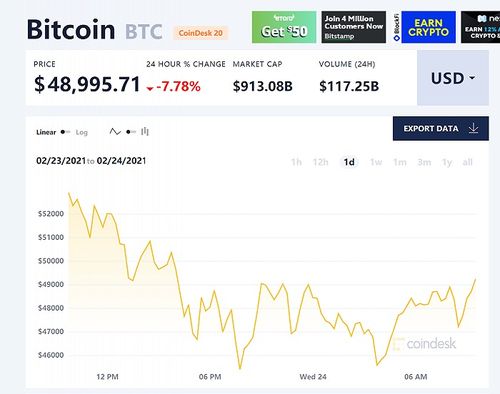
Task: Open the USD currency dropdown
Action: pyautogui.click(x=453, y=78)
